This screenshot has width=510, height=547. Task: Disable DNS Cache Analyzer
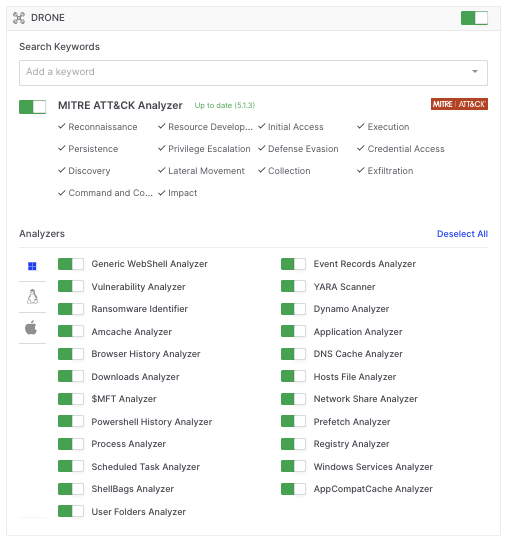pyautogui.click(x=293, y=354)
